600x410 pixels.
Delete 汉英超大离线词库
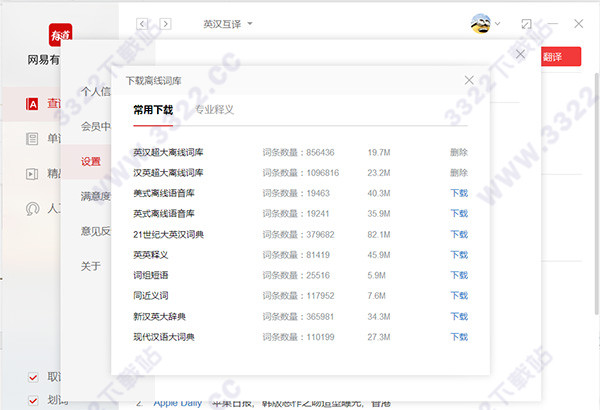459,173
